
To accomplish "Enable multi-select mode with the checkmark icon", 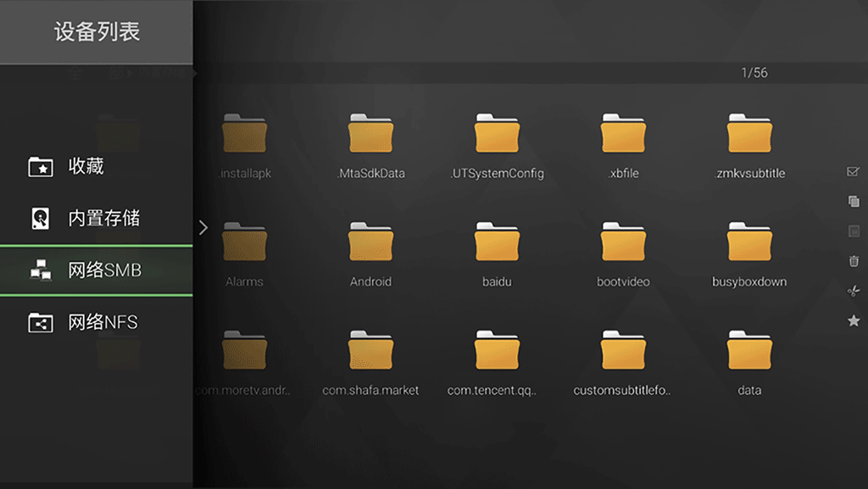I will pos(853,171).
